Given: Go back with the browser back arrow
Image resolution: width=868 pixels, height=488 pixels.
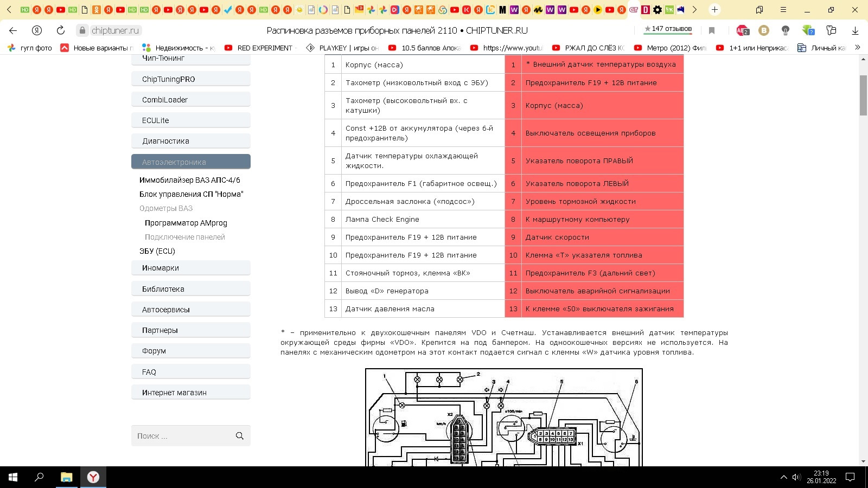Looking at the screenshot, I should [x=13, y=30].
